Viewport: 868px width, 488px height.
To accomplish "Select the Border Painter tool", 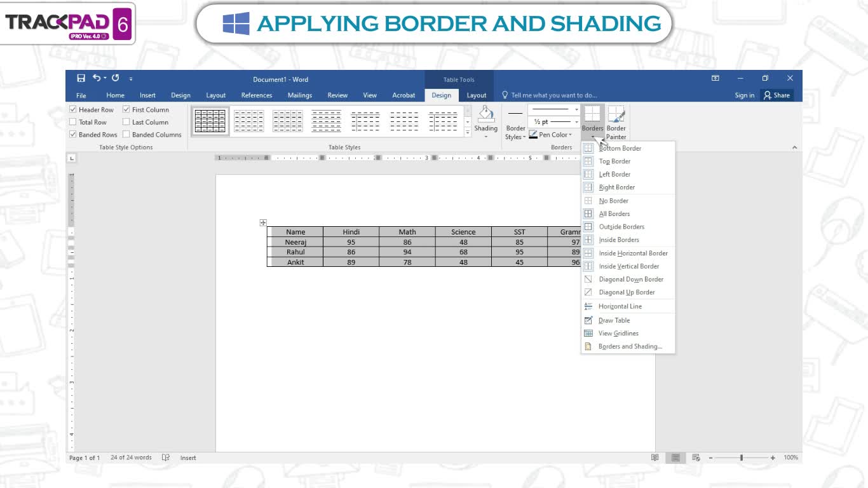I will click(x=616, y=123).
